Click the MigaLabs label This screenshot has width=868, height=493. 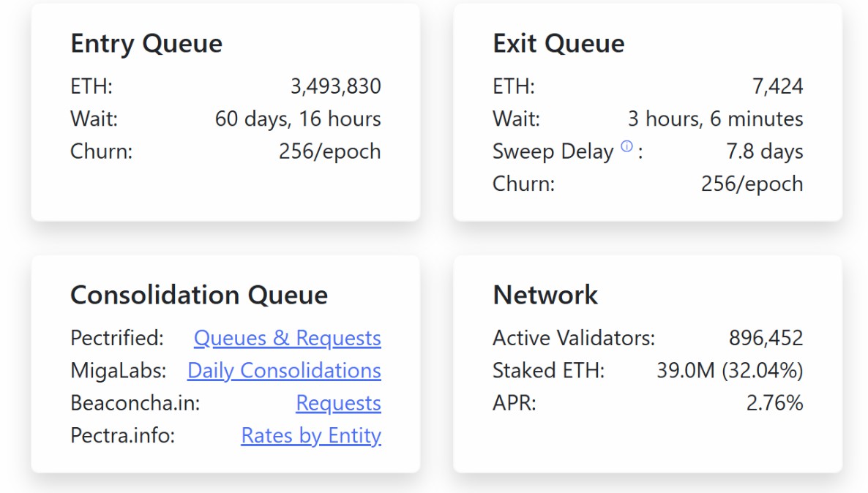click(118, 370)
